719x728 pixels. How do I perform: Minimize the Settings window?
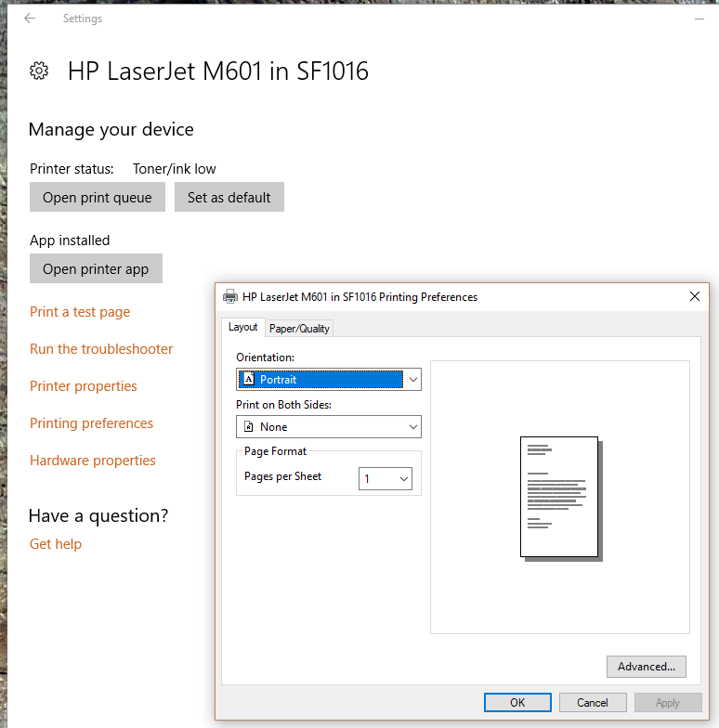pos(699,19)
